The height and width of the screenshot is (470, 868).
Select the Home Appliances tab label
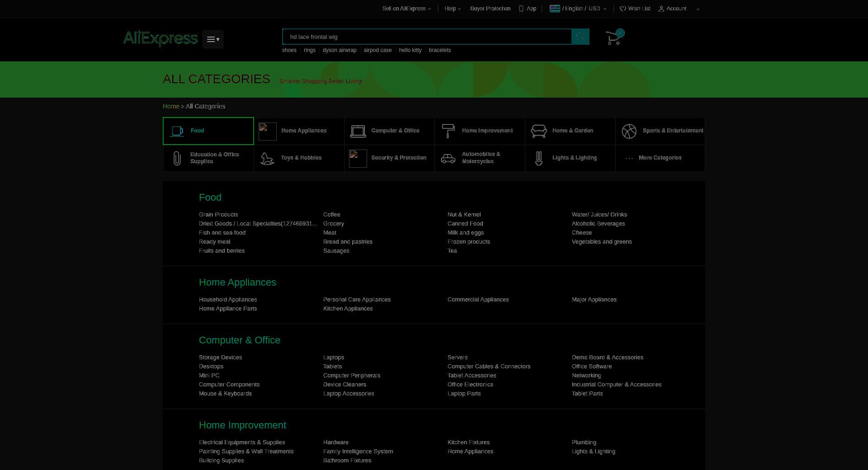coord(304,131)
